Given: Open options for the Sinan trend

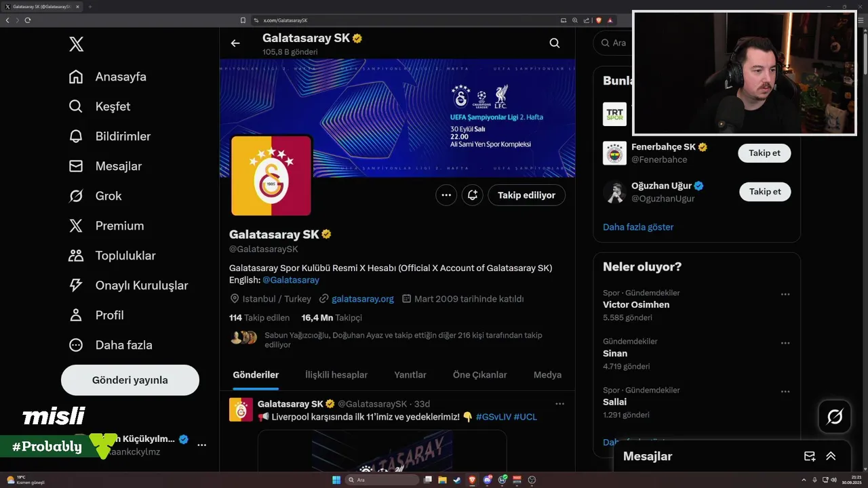Looking at the screenshot, I should point(785,343).
